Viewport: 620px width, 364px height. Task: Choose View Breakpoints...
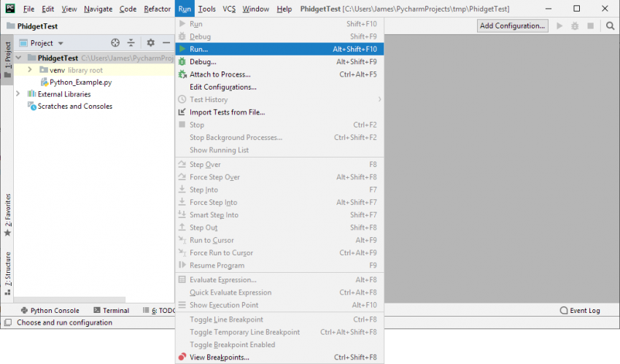(279, 357)
